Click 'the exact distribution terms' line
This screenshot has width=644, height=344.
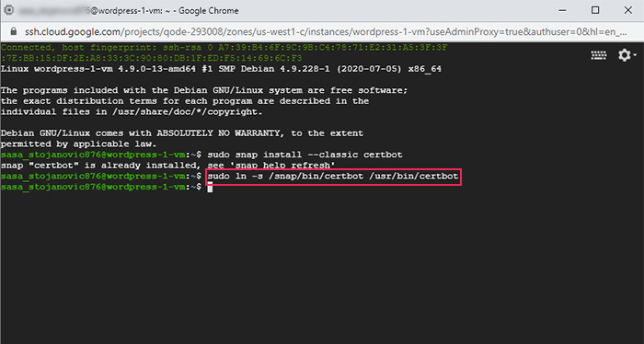coord(185,101)
